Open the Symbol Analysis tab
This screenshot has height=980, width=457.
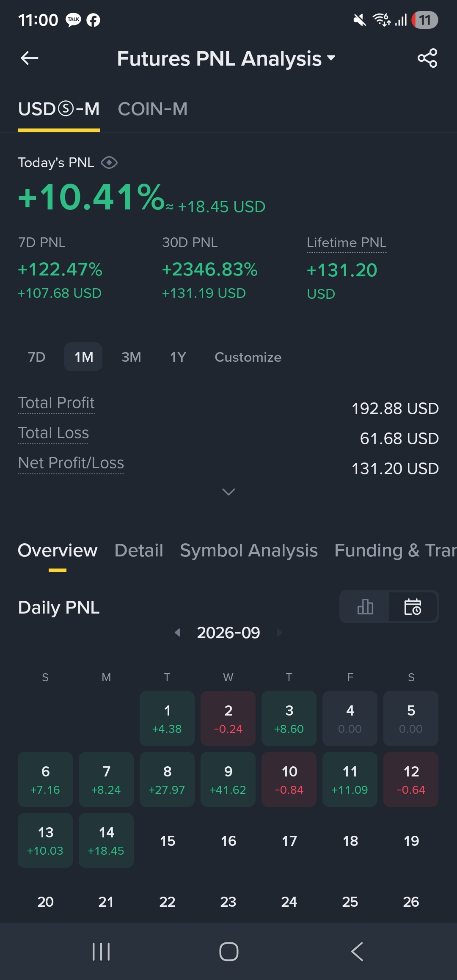click(x=249, y=551)
